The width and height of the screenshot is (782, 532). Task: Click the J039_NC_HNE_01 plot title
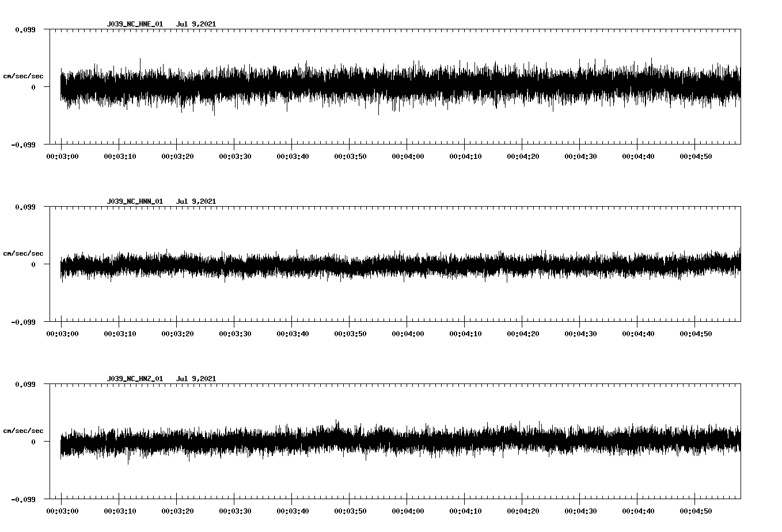[135, 24]
